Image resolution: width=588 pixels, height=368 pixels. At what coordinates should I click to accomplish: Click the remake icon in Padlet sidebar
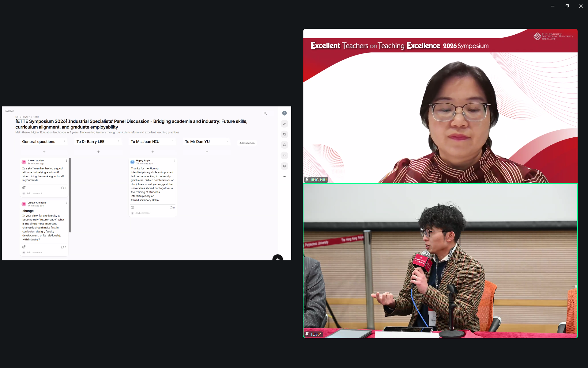click(285, 134)
